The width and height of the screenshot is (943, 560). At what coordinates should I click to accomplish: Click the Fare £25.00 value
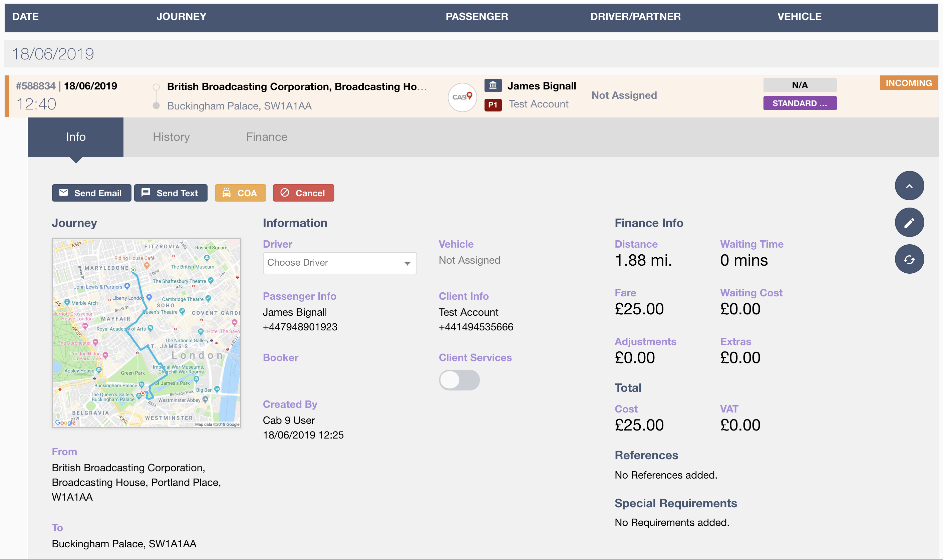(639, 309)
